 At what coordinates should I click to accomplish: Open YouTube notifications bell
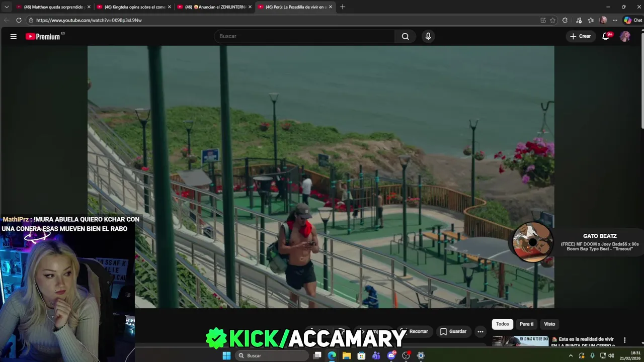click(x=606, y=36)
